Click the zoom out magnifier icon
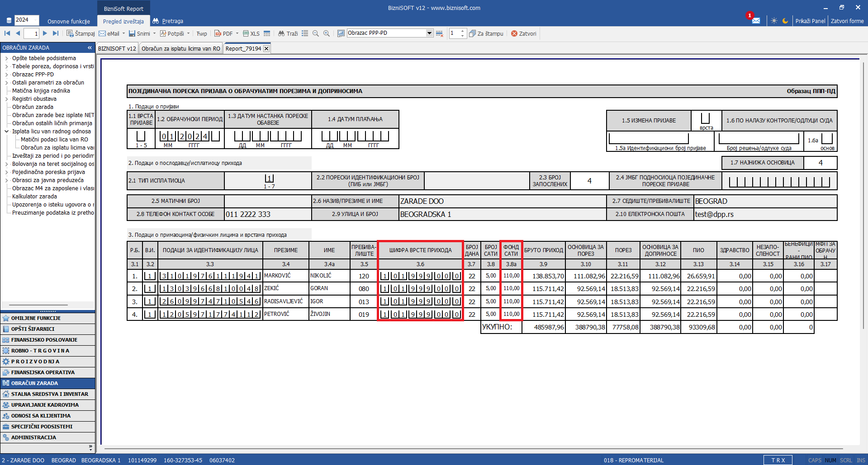Viewport: 868px width, 465px height. (316, 33)
